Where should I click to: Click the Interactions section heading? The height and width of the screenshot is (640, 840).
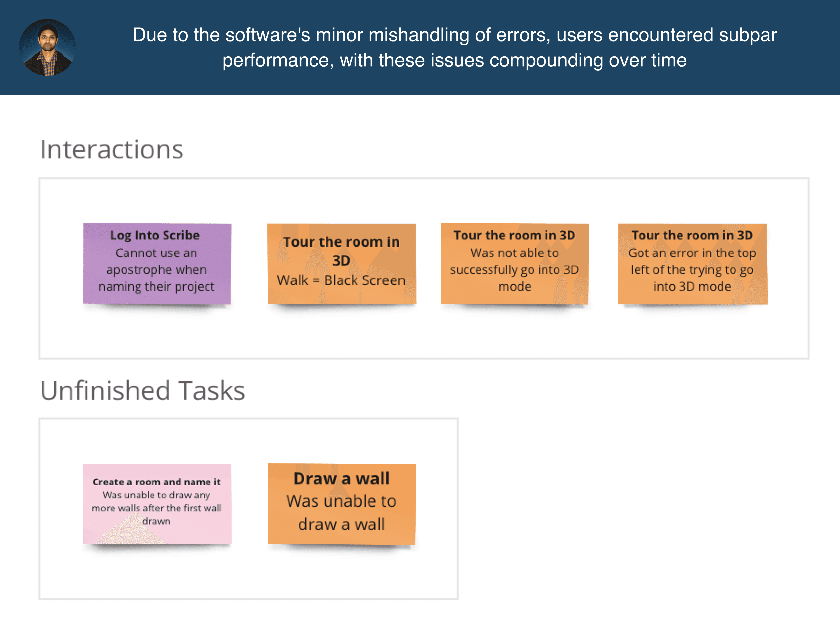pos(112,149)
